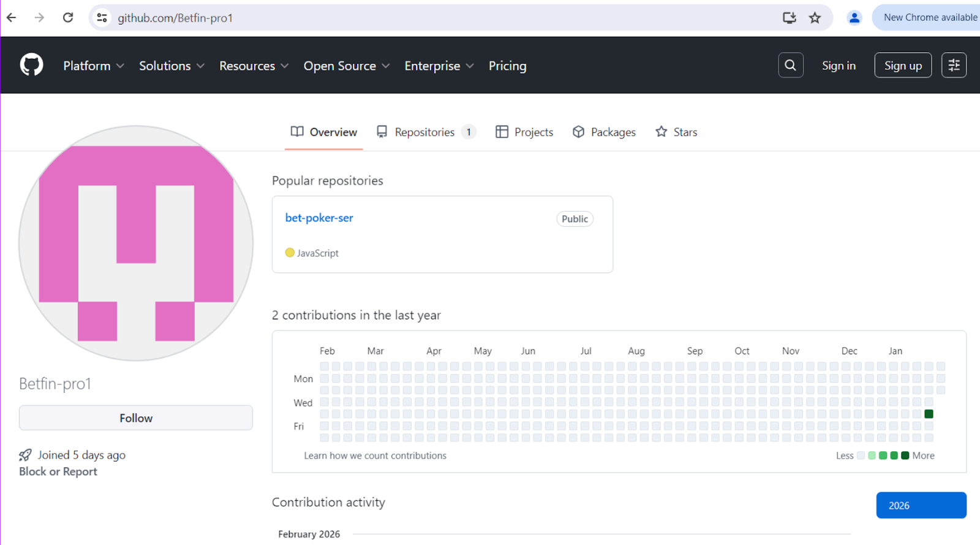Click the JavaScript language label
This screenshot has height=545, width=980.
pos(317,253)
